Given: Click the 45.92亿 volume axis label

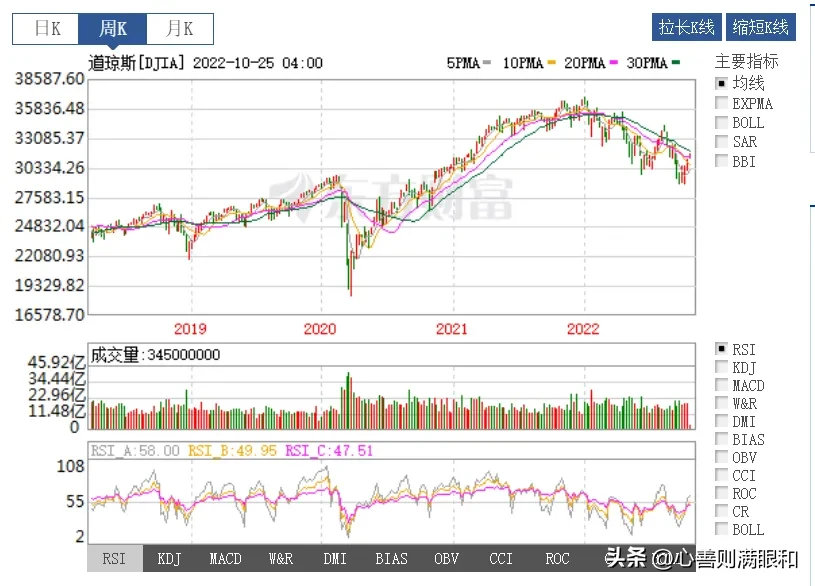Looking at the screenshot, I should tap(56, 362).
